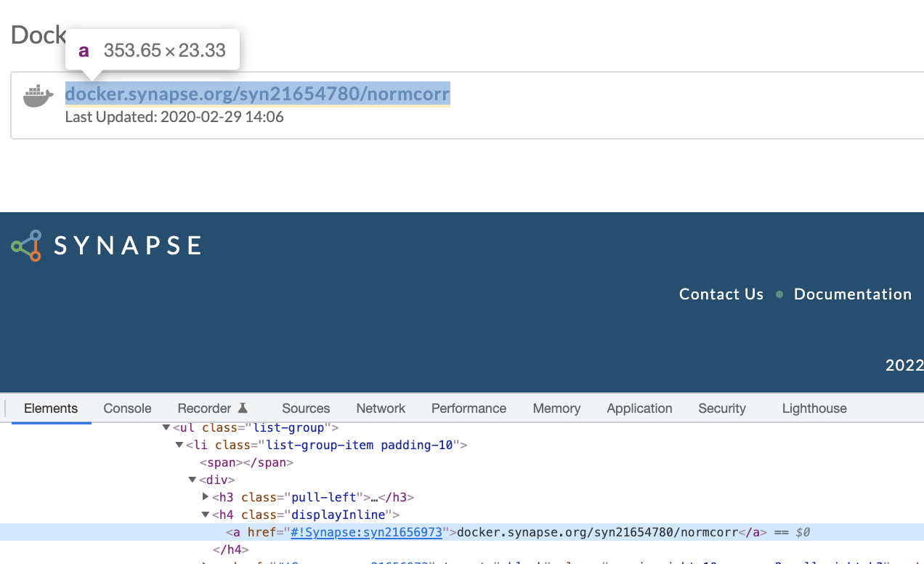
Task: Open the Network tab
Action: click(x=381, y=408)
